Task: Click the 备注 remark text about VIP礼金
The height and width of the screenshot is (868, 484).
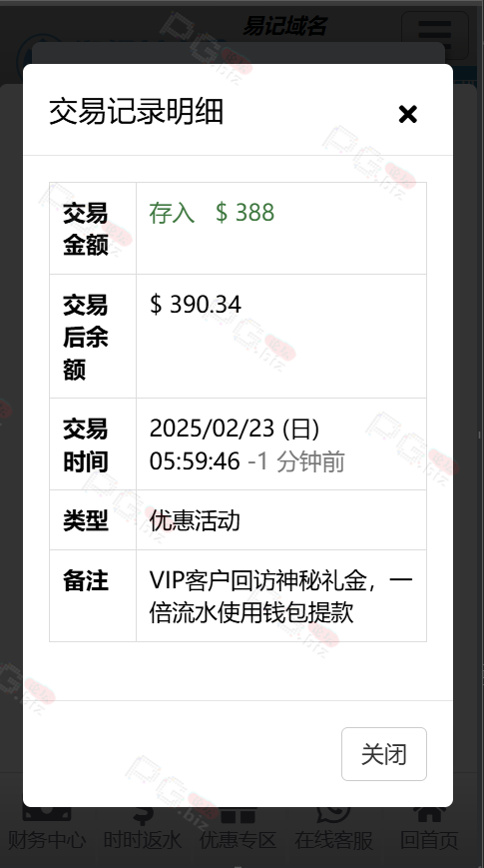Action: pyautogui.click(x=281, y=596)
